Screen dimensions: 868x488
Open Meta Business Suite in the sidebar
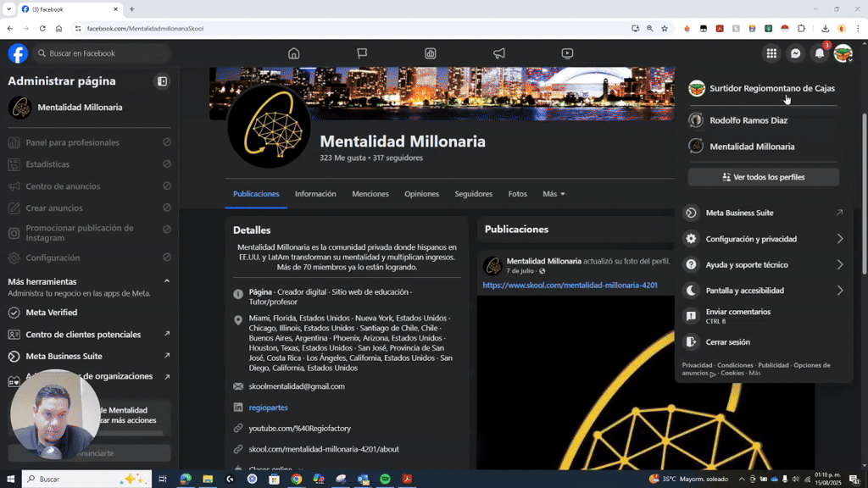(x=89, y=357)
